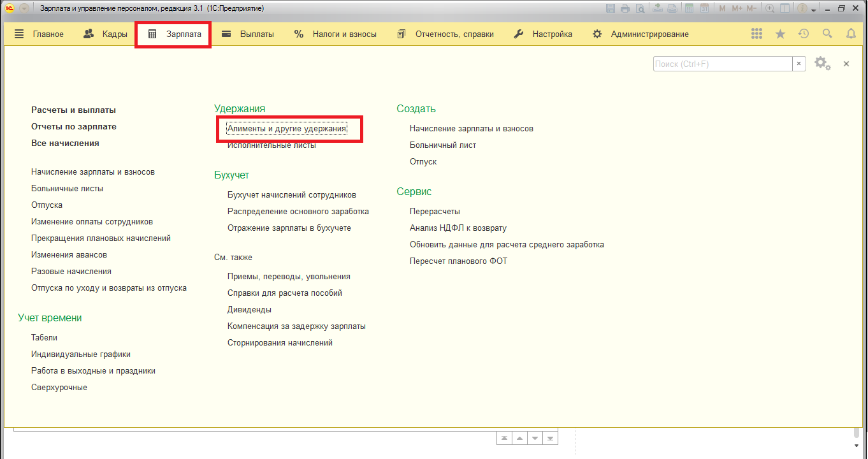Open Пересчет планового ФОТ
Screen dimensions: 868x459
pos(458,261)
